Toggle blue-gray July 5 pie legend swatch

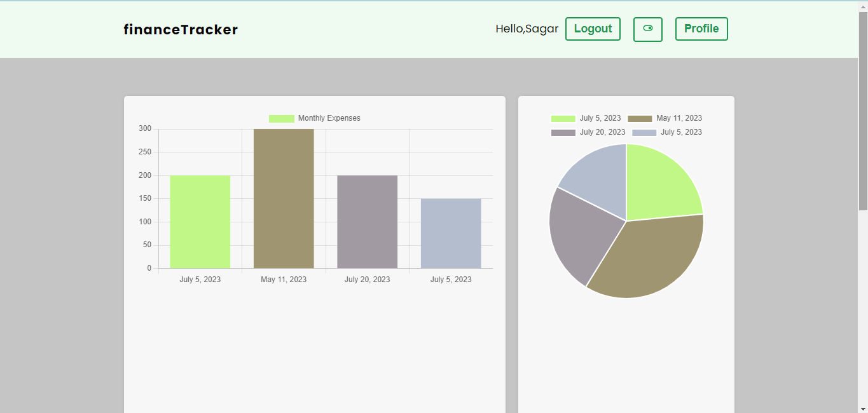point(644,133)
